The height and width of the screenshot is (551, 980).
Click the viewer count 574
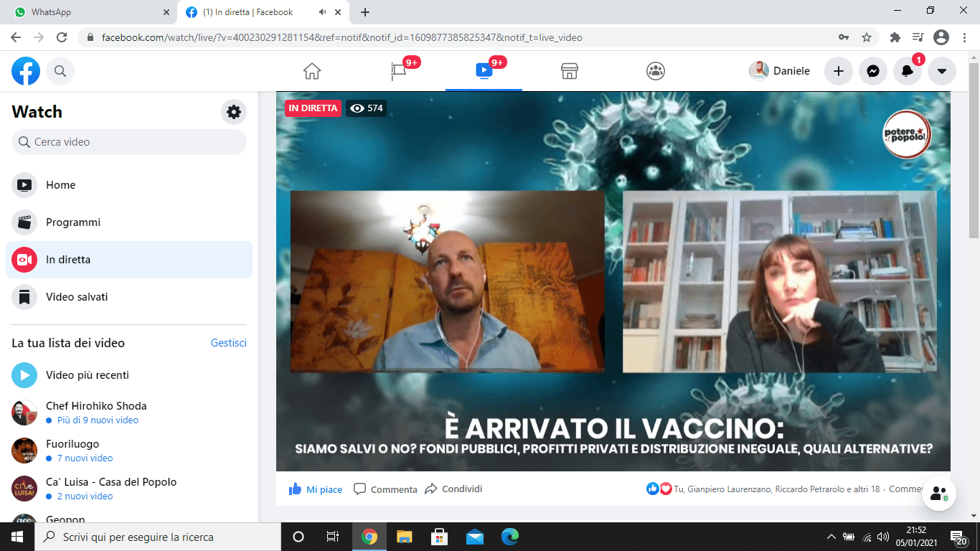point(367,108)
